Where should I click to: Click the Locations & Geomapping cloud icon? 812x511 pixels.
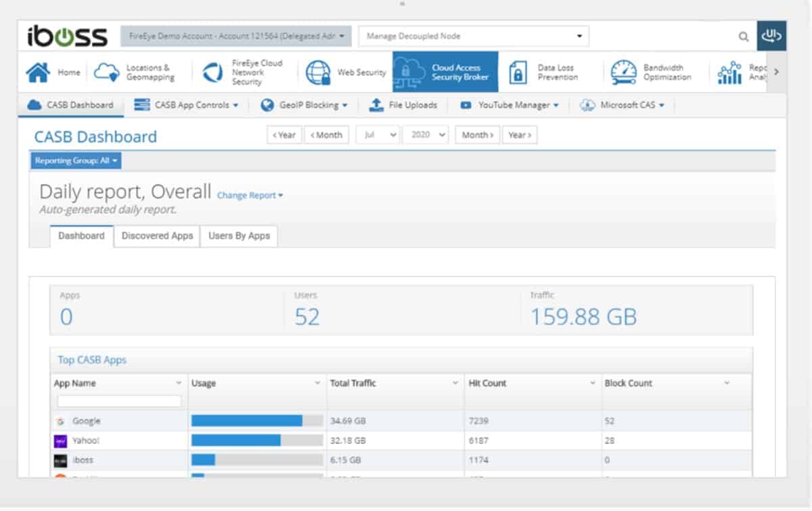click(x=106, y=72)
